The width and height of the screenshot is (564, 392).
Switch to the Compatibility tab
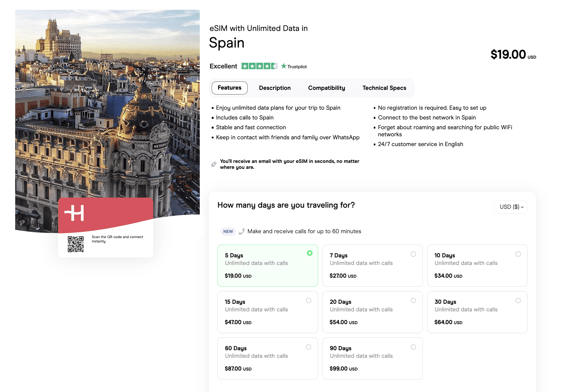click(x=327, y=88)
